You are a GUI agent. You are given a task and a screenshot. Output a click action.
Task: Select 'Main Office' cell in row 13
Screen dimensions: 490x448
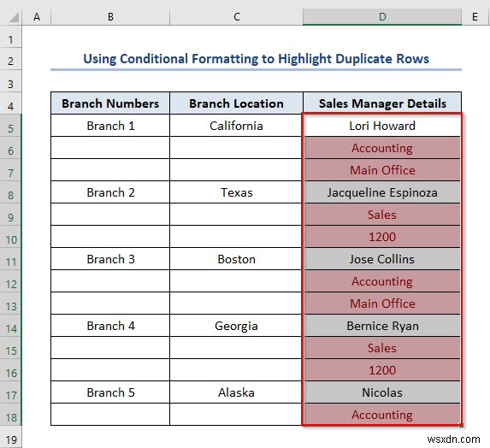point(382,304)
